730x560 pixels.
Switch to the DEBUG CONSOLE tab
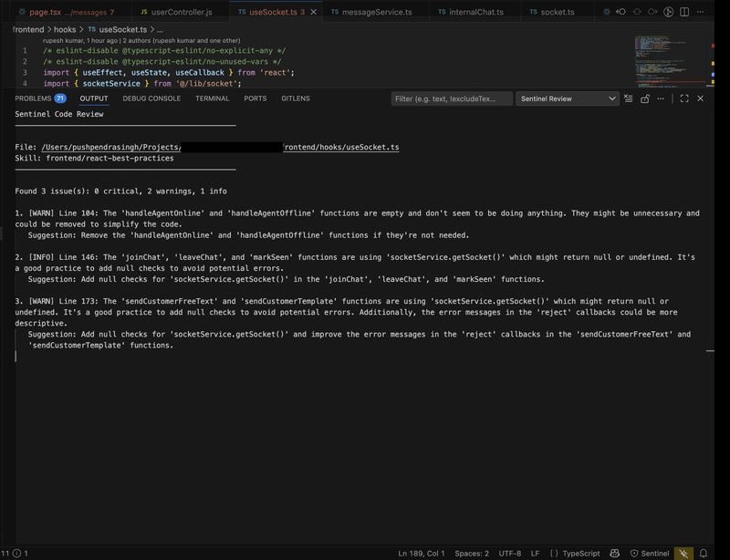pos(151,99)
